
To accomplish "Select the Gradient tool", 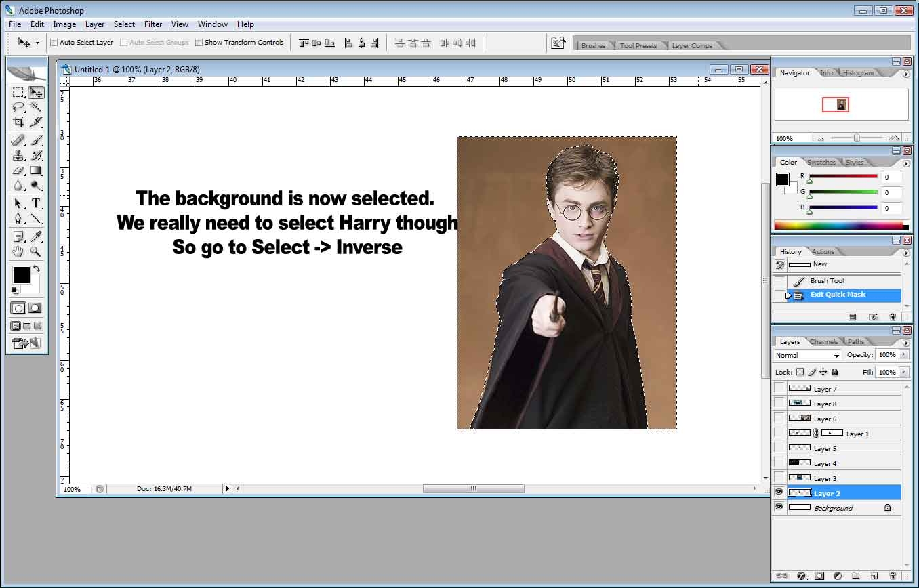I will click(x=36, y=171).
